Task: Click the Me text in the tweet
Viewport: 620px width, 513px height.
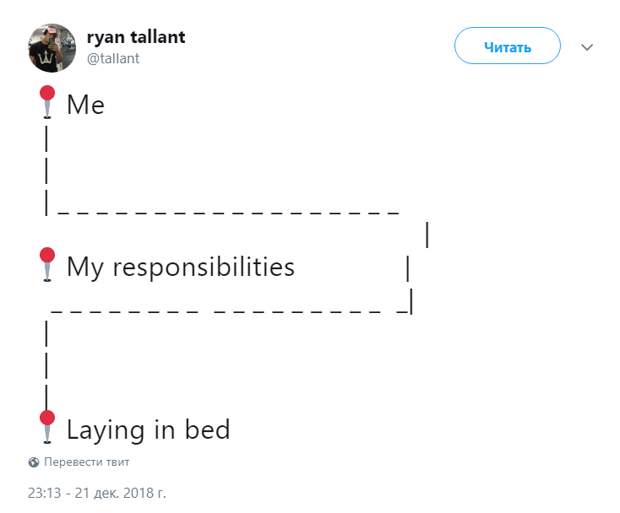Action: click(86, 105)
